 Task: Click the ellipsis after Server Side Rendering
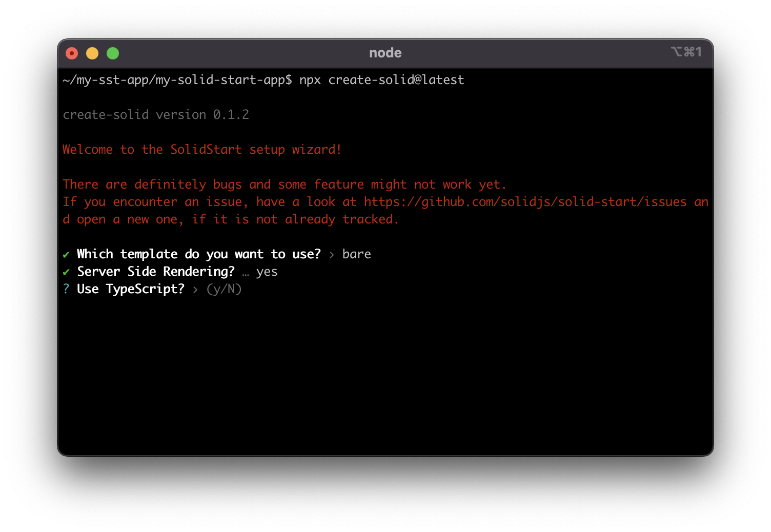tap(246, 273)
